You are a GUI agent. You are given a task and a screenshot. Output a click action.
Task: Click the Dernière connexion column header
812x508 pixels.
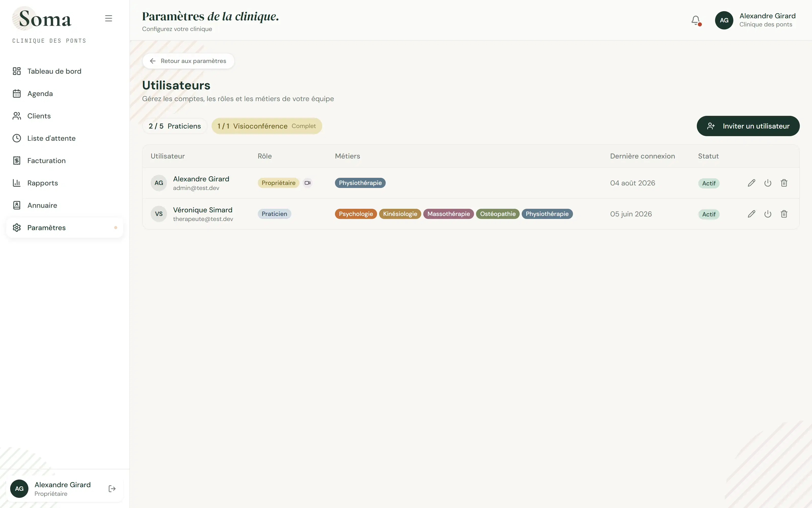(642, 156)
